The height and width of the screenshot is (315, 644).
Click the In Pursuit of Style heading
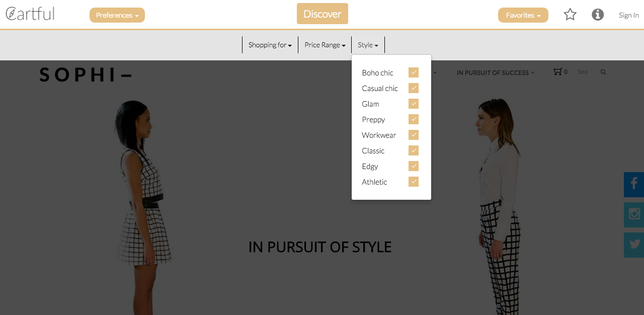pyautogui.click(x=320, y=247)
